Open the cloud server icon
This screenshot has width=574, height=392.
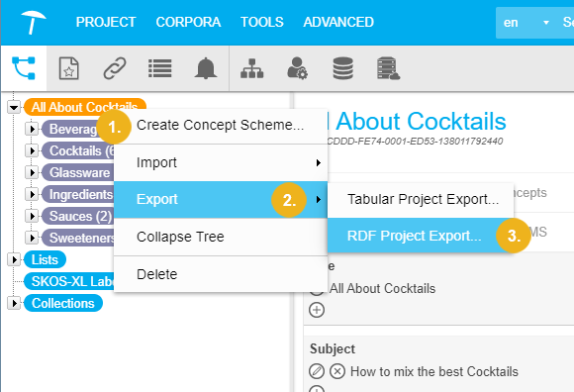(388, 68)
